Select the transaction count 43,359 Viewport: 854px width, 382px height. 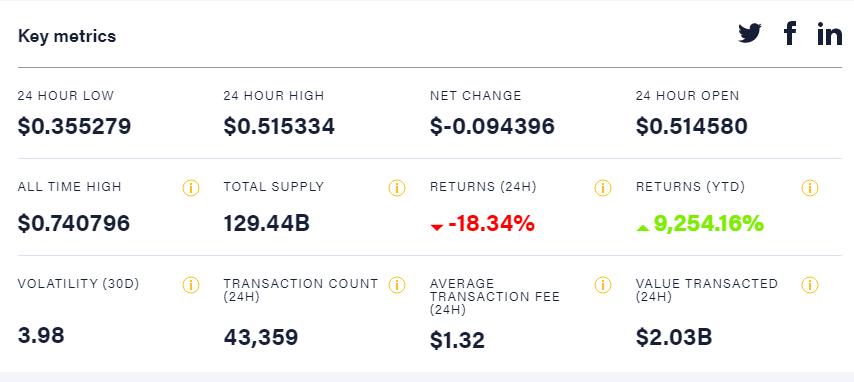[261, 337]
